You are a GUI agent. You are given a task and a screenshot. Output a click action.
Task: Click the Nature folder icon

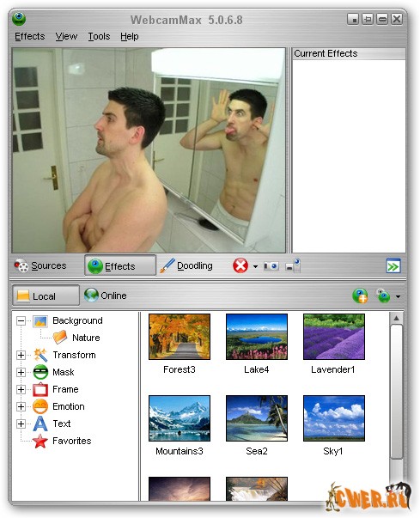(x=60, y=338)
